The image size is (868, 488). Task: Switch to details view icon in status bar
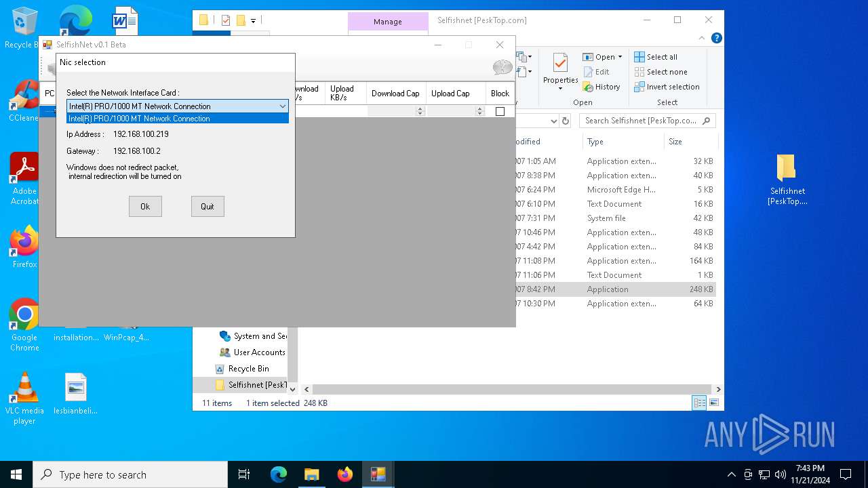[699, 403]
